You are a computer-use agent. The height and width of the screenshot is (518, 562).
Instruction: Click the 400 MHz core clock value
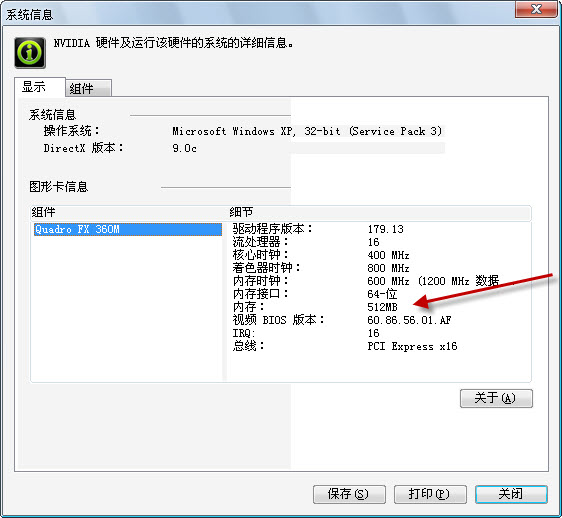[x=388, y=255]
